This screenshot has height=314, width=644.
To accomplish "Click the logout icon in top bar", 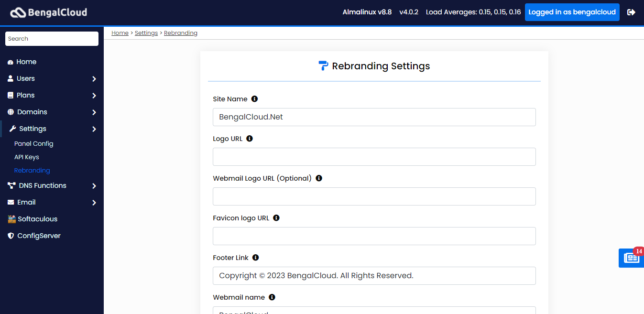I will [x=631, y=12].
